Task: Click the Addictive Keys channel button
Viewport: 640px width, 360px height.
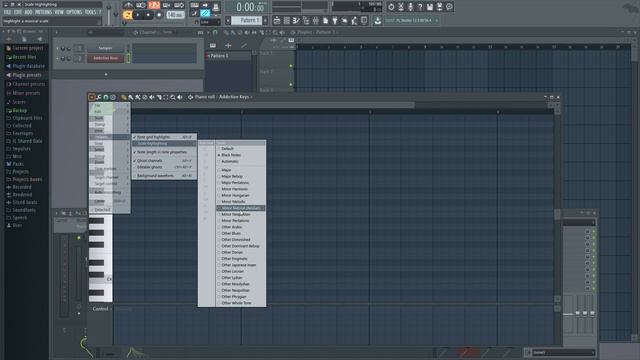Action: pyautogui.click(x=105, y=58)
